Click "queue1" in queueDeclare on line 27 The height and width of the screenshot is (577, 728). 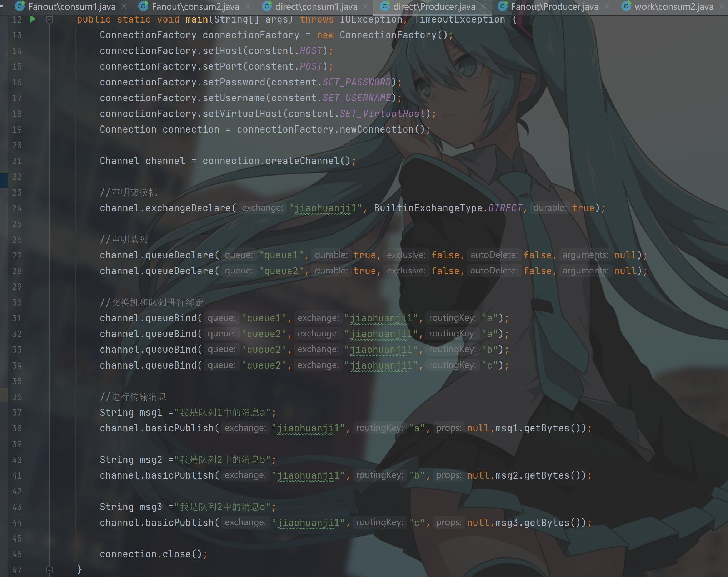click(x=281, y=255)
